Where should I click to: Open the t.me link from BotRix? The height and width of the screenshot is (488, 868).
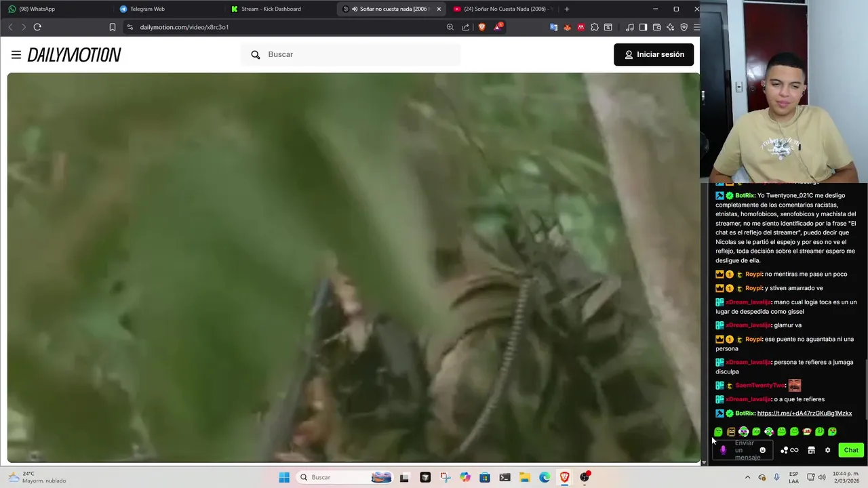(x=804, y=413)
